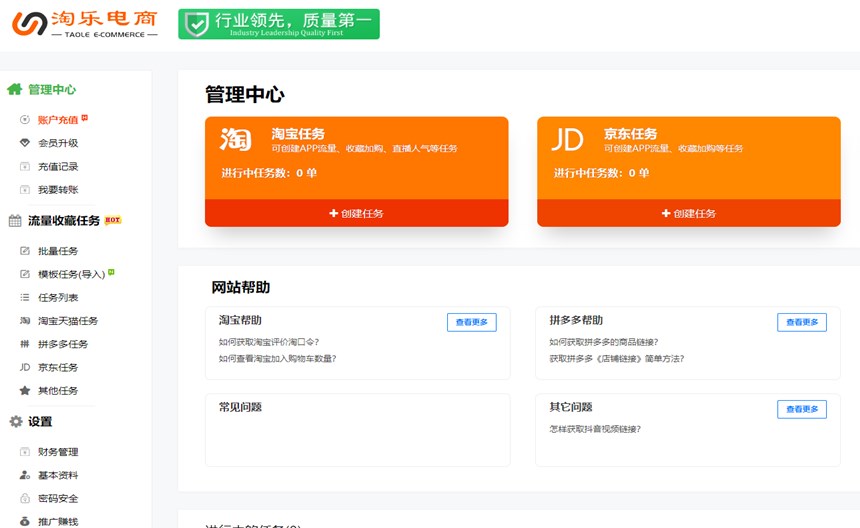Click the 账户充值 sidebar icon
Image resolution: width=860 pixels, height=528 pixels.
25,120
